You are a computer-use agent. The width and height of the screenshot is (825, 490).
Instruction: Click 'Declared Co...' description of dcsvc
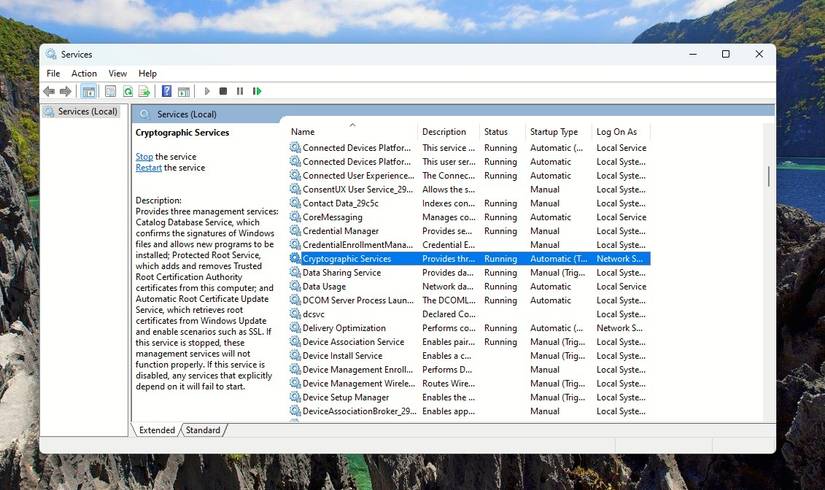[x=449, y=314]
